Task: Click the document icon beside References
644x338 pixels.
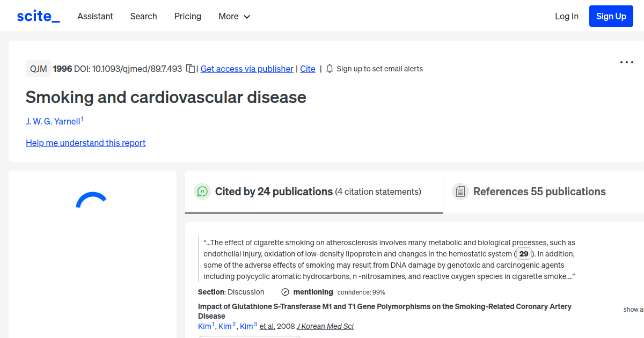Action: coord(460,191)
